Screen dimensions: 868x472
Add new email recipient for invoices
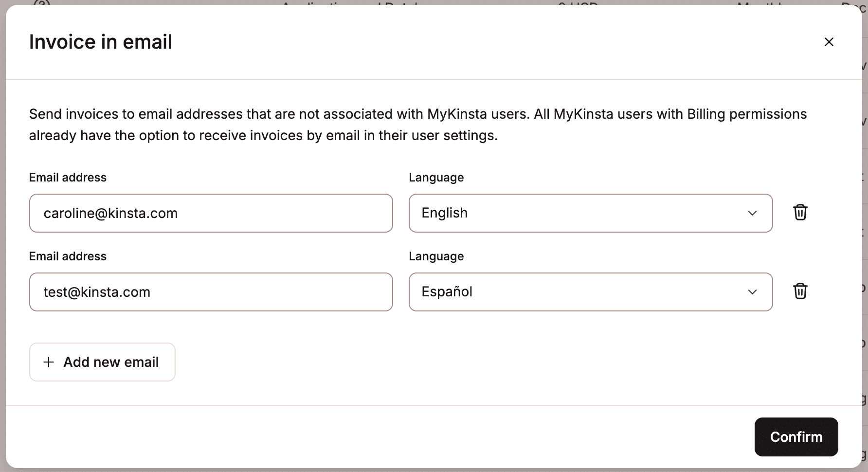click(102, 362)
